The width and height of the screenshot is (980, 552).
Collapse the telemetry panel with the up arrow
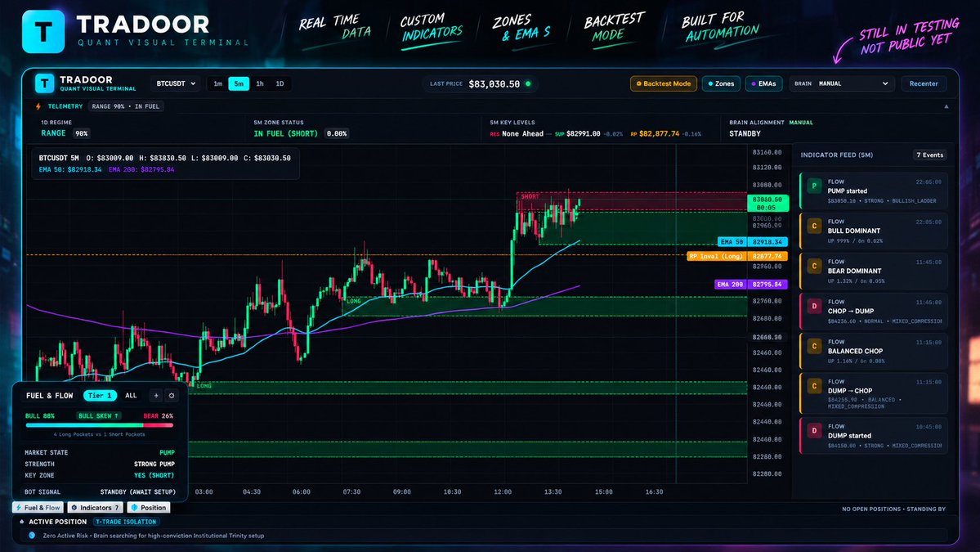[946, 106]
